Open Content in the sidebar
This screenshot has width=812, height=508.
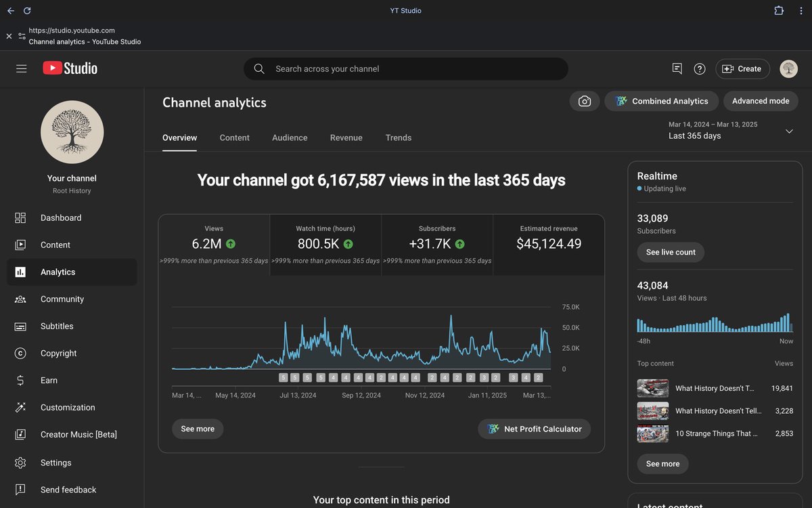tap(72, 245)
